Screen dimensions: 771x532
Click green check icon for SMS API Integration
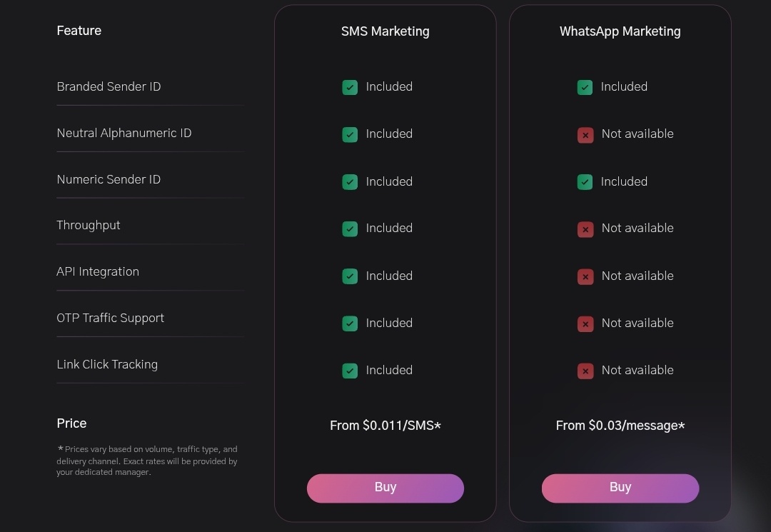350,276
